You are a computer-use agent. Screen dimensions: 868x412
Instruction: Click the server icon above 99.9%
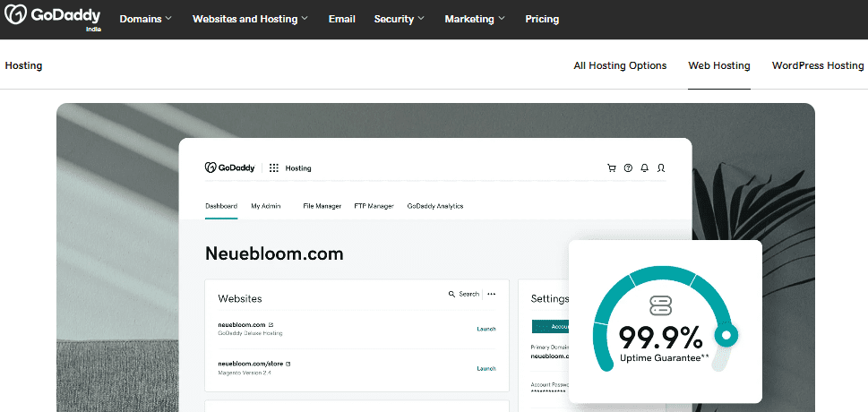[x=660, y=305]
